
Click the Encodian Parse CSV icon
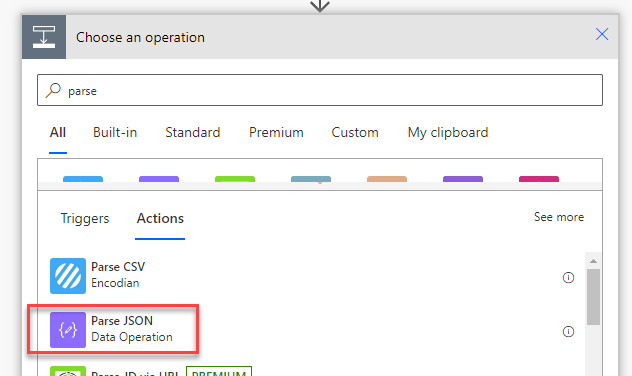pyautogui.click(x=68, y=276)
